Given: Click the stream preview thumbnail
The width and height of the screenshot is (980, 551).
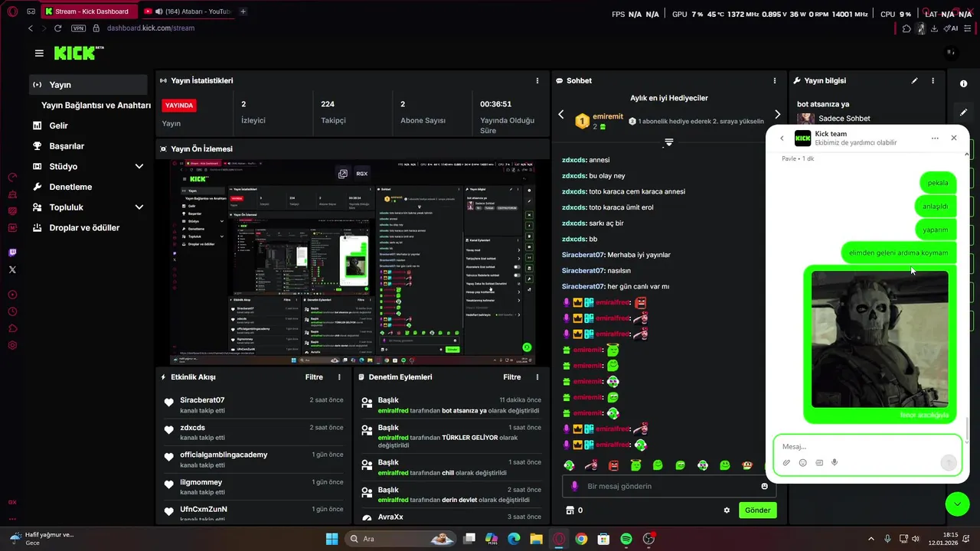Looking at the screenshot, I should [x=352, y=262].
